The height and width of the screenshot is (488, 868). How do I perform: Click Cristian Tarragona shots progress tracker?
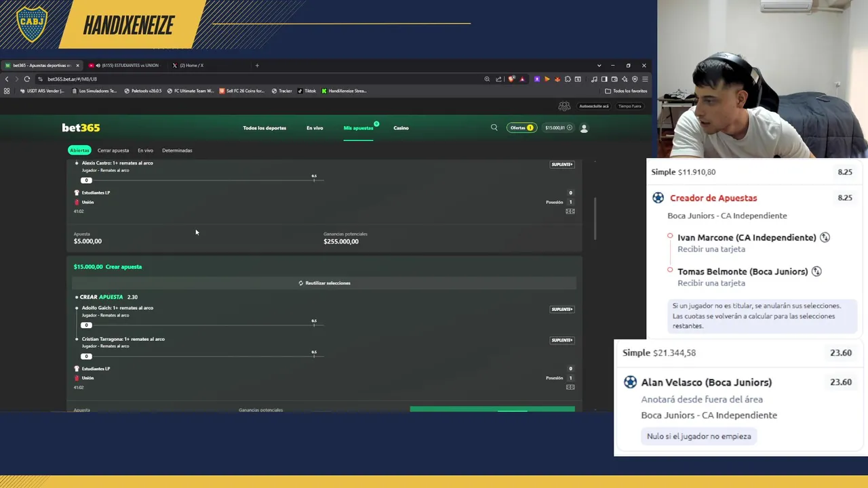(x=201, y=356)
